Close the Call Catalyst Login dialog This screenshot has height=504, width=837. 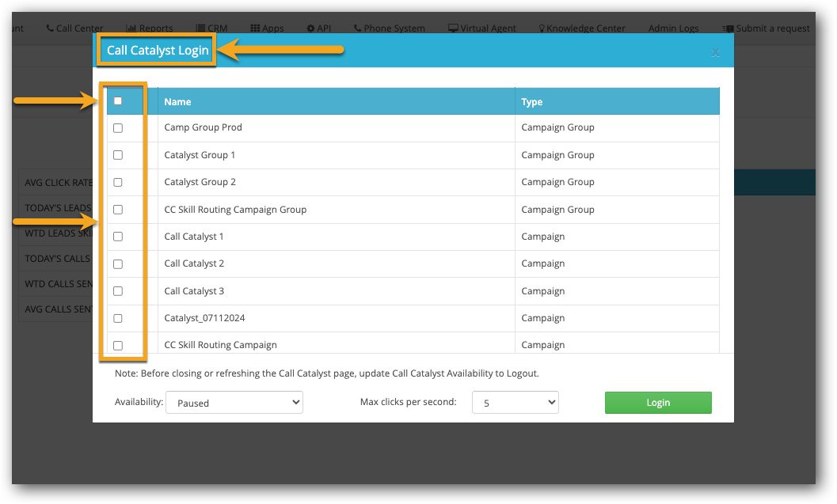[x=715, y=52]
